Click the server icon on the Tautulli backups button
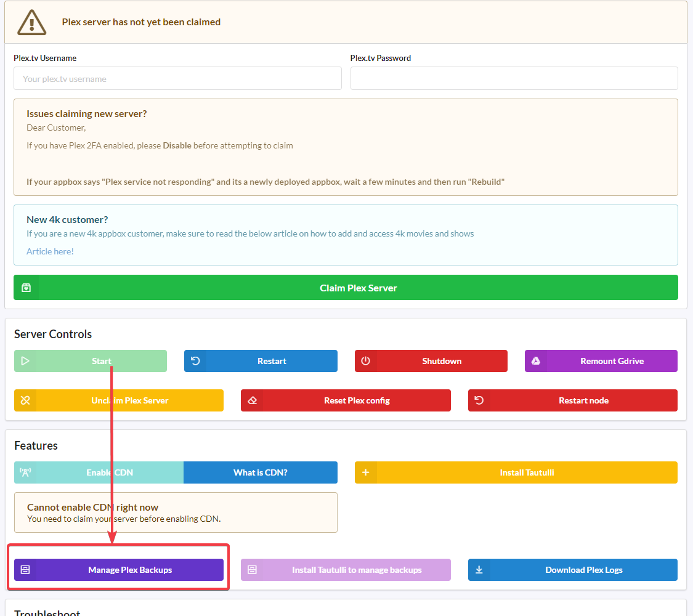Screen dimensions: 693x616 click(x=253, y=570)
